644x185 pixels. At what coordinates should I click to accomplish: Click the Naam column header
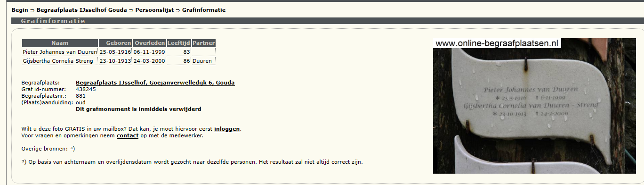(60, 43)
